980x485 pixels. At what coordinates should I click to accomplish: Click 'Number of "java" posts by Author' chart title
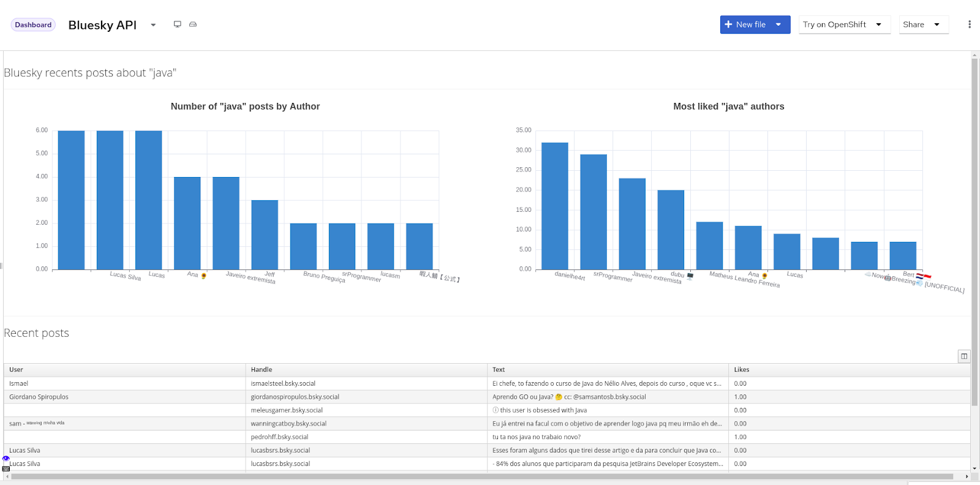click(245, 107)
